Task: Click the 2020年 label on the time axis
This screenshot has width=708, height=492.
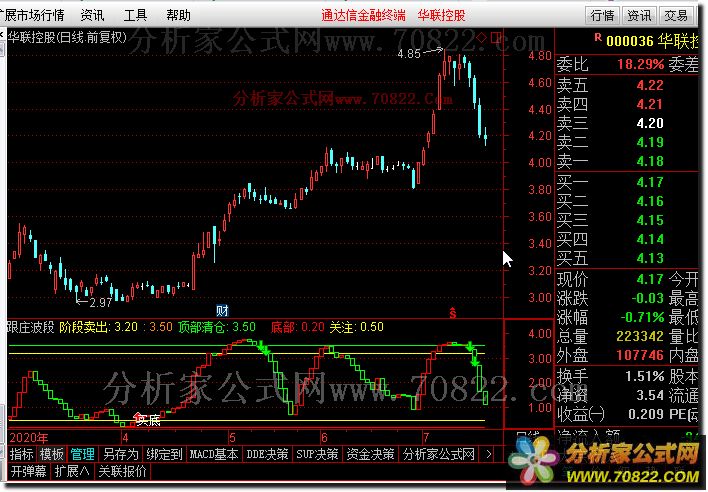Action: click(28, 437)
